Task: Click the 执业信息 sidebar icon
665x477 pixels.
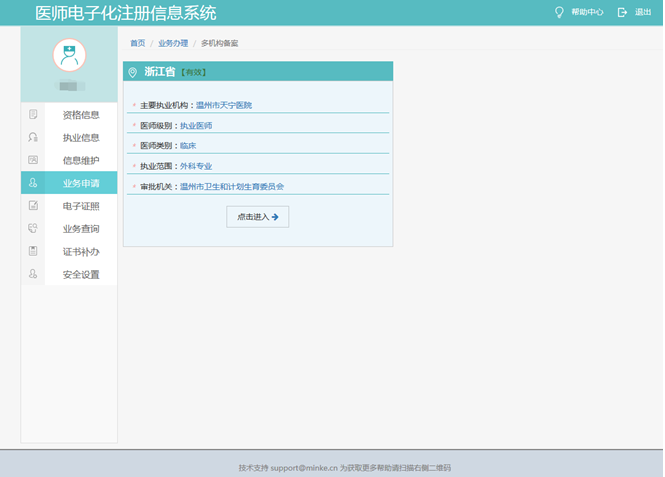Action: pyautogui.click(x=33, y=138)
